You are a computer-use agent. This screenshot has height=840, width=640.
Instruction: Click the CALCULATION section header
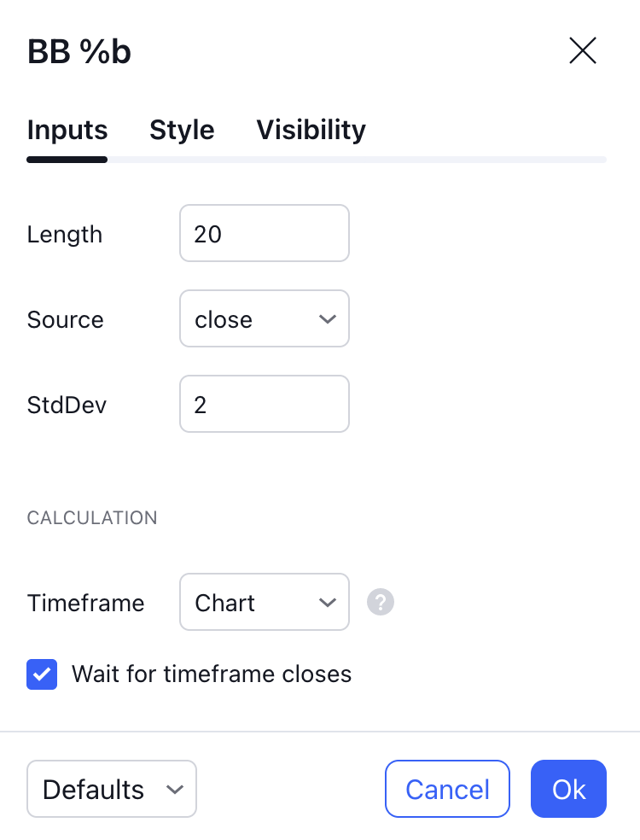click(x=92, y=518)
